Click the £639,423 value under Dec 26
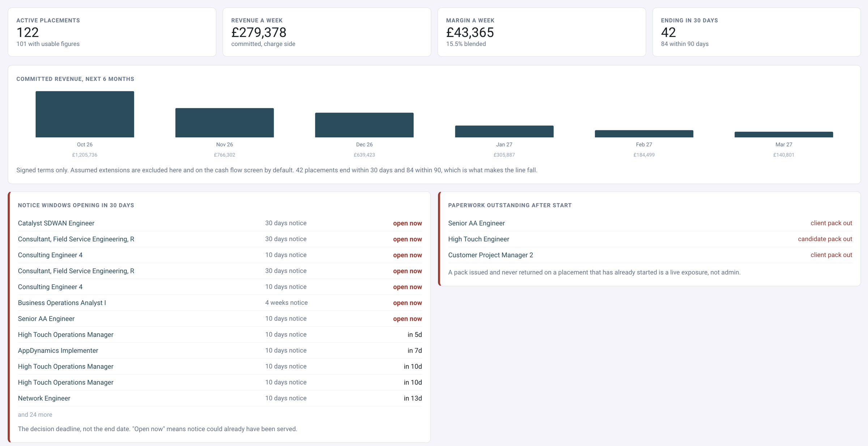Image resolution: width=868 pixels, height=446 pixels. 364,155
